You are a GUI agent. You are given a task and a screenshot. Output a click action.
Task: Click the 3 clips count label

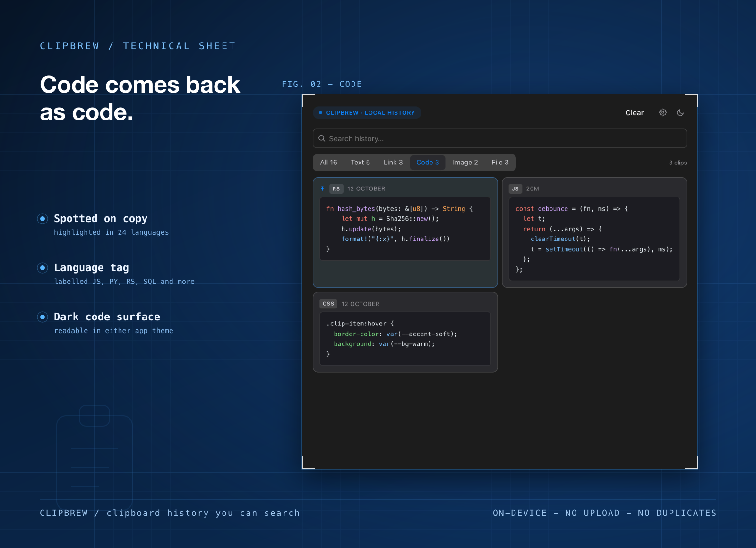click(678, 163)
